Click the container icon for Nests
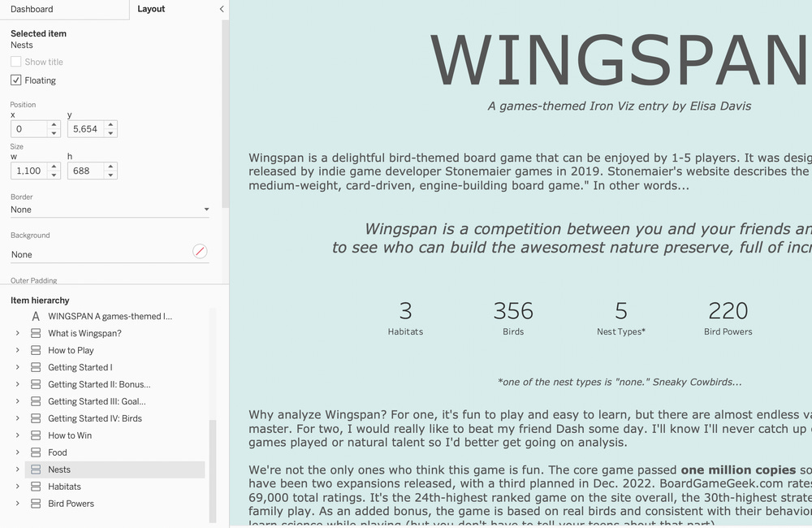The image size is (812, 528). click(x=36, y=470)
